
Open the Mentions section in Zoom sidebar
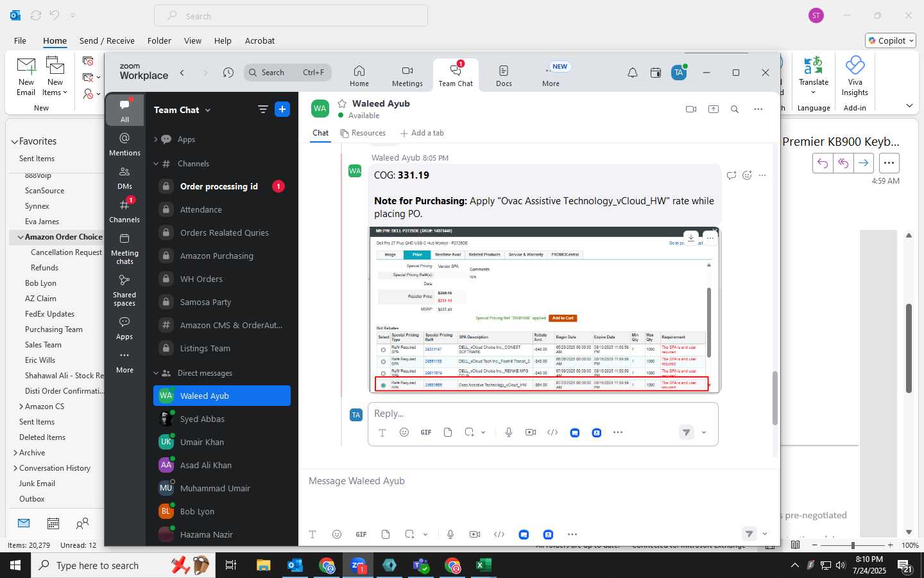click(124, 144)
